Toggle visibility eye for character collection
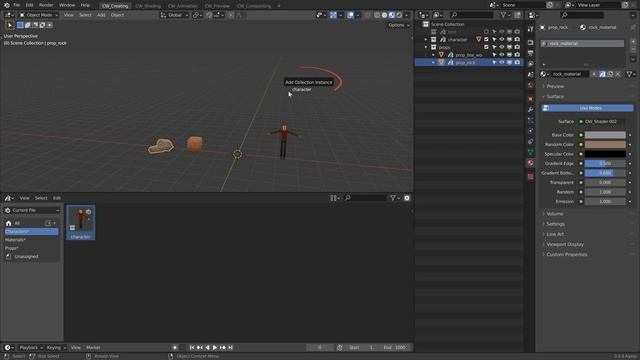This screenshot has width=640, height=360. click(x=502, y=40)
